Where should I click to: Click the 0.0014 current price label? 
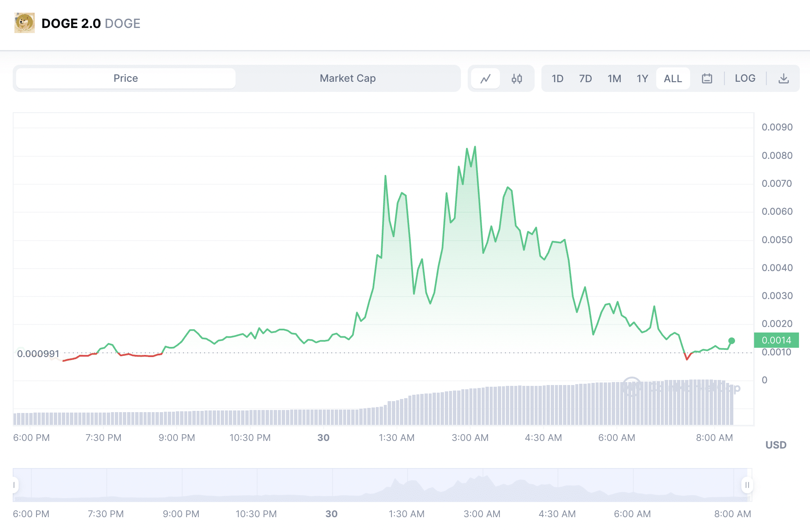tap(776, 340)
